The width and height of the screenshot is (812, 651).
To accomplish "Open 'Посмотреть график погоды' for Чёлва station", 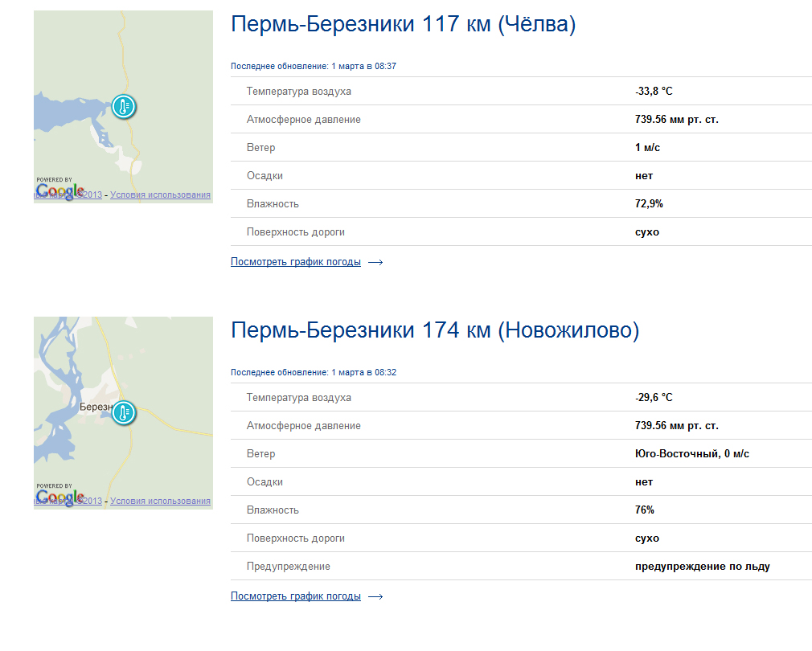I will [296, 262].
